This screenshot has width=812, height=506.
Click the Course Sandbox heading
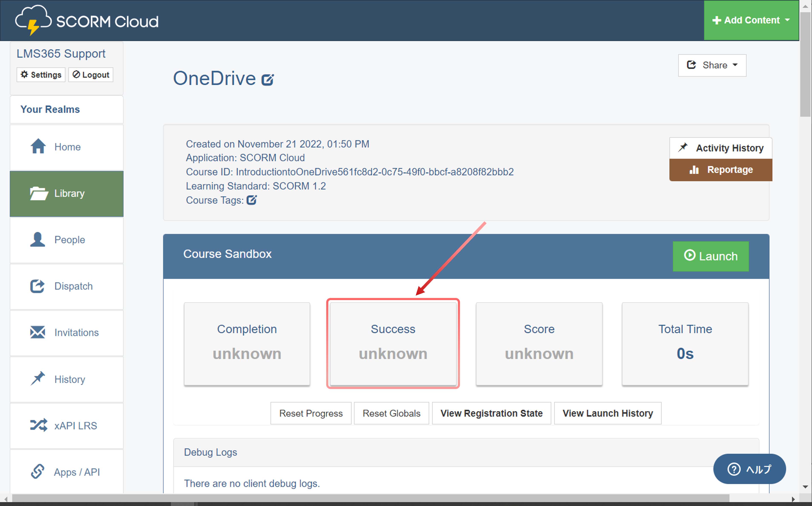pos(227,254)
